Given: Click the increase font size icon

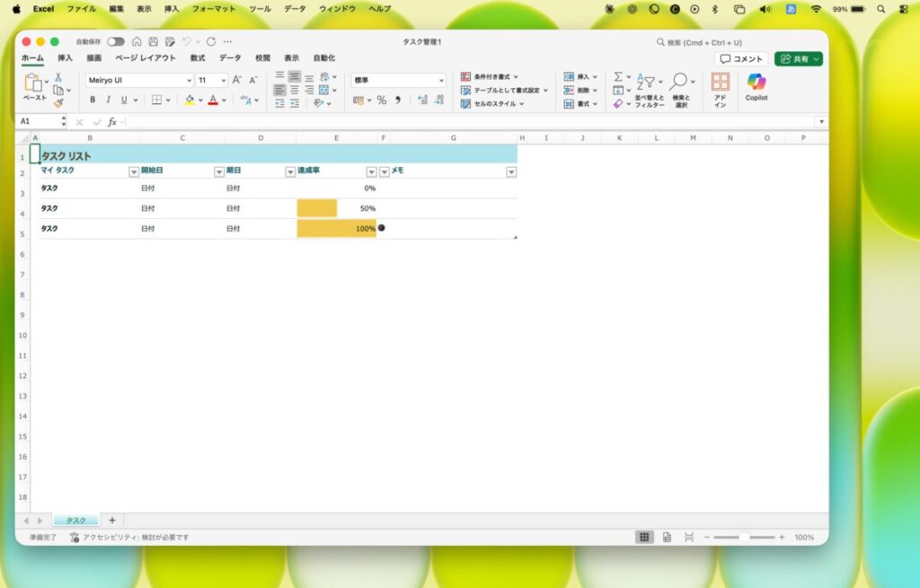Looking at the screenshot, I should tap(237, 80).
